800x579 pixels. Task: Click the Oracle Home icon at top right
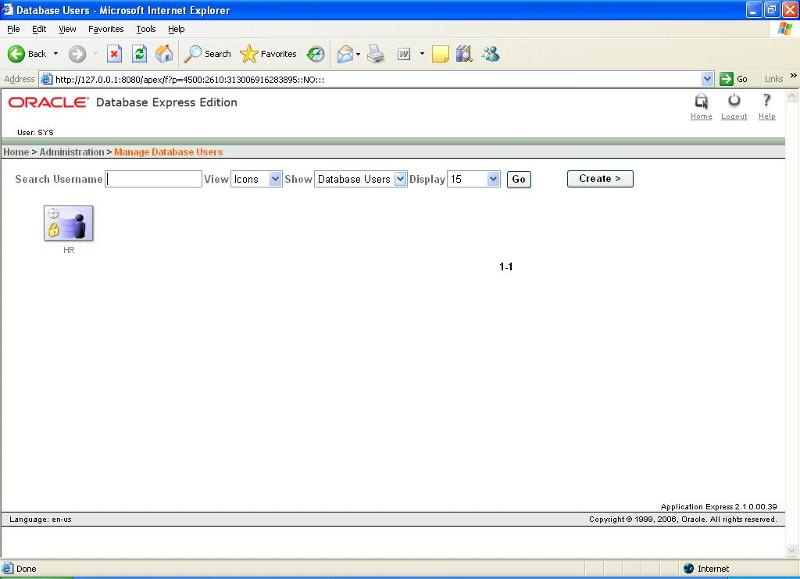point(702,101)
